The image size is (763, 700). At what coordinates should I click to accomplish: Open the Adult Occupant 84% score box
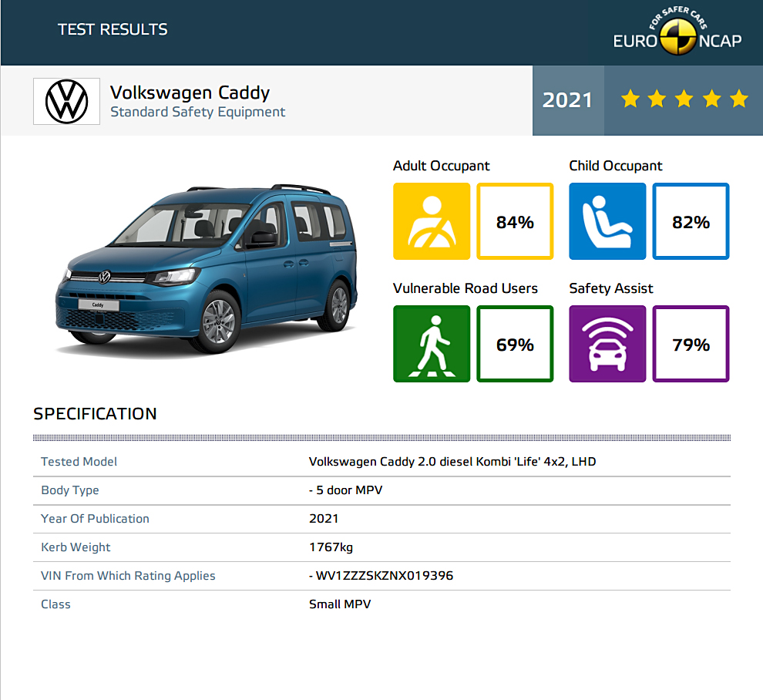pyautogui.click(x=515, y=221)
